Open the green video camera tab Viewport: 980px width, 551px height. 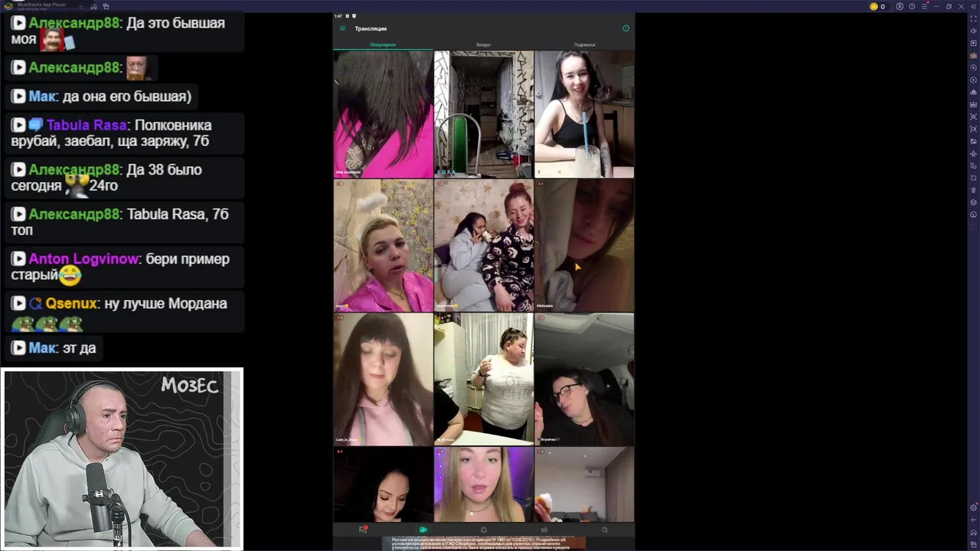pyautogui.click(x=423, y=530)
